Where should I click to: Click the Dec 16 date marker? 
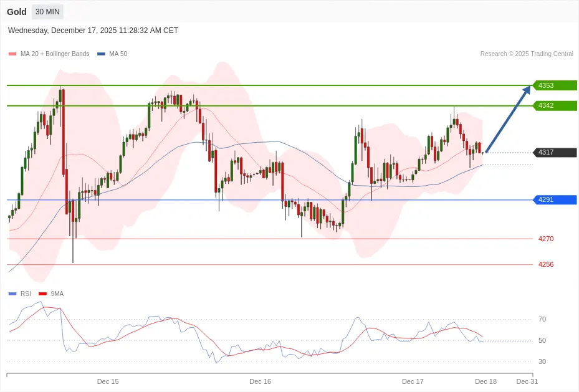click(260, 381)
